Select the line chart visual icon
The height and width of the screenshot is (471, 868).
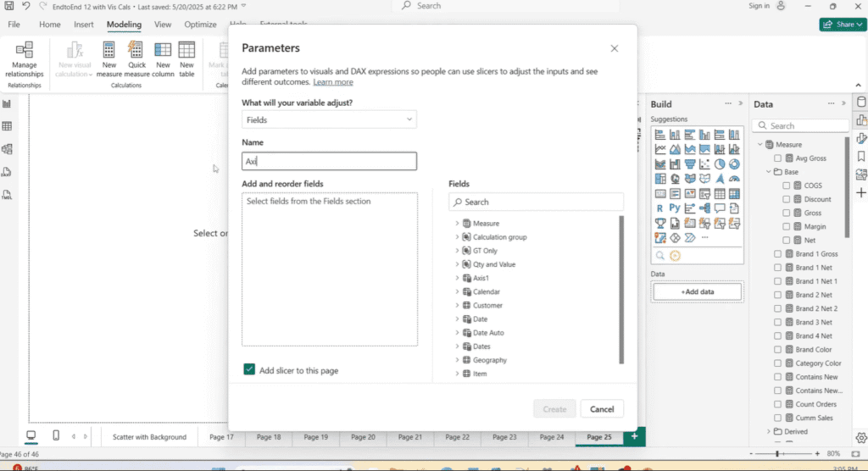click(660, 149)
